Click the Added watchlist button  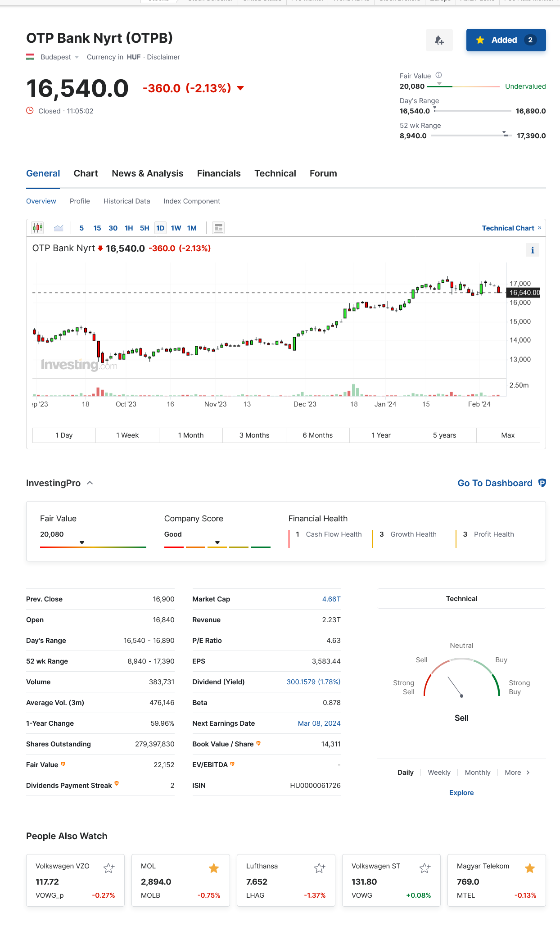coord(506,40)
